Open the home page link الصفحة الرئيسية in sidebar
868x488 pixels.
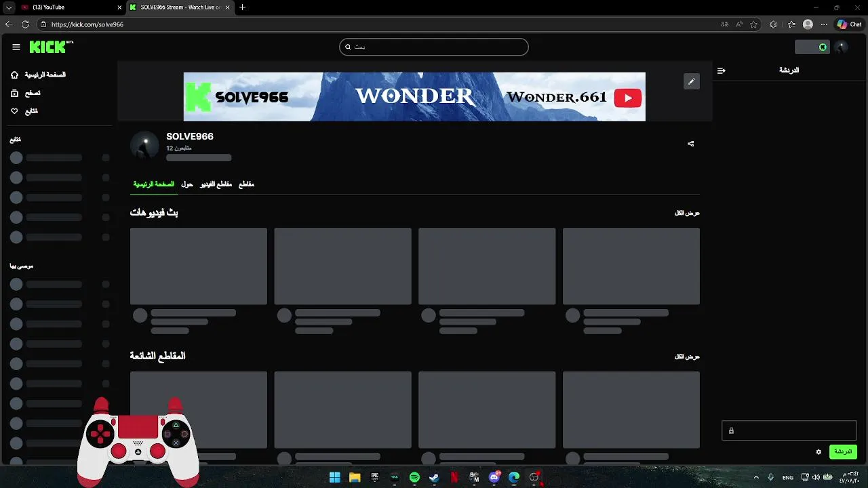point(39,75)
